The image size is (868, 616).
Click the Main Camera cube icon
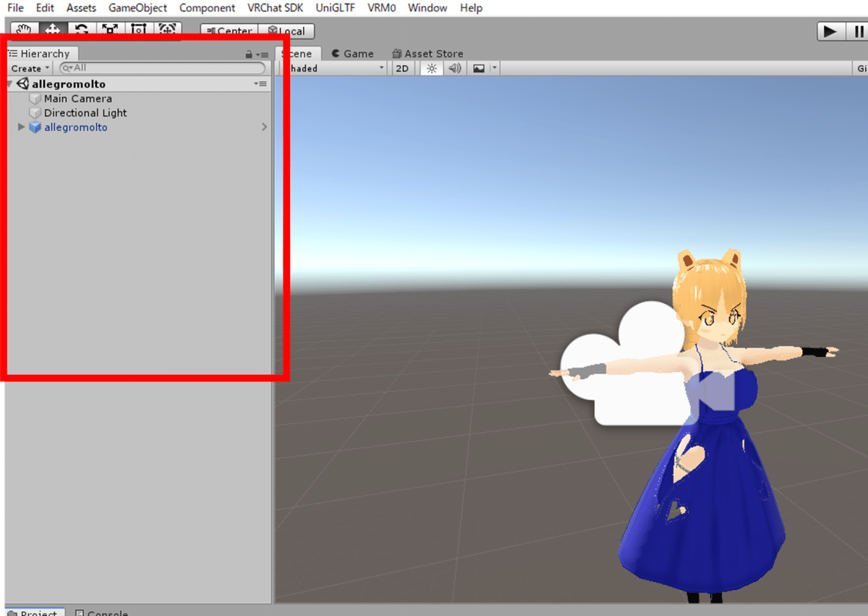tap(35, 98)
